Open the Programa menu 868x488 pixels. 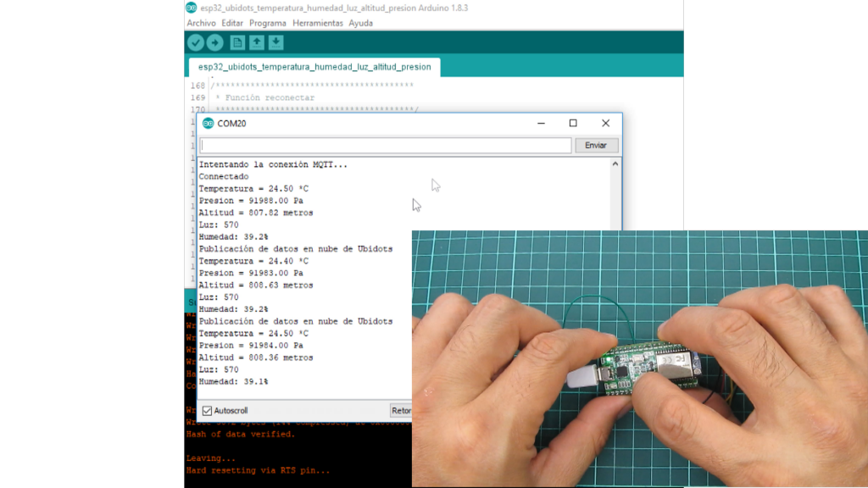pos(268,23)
